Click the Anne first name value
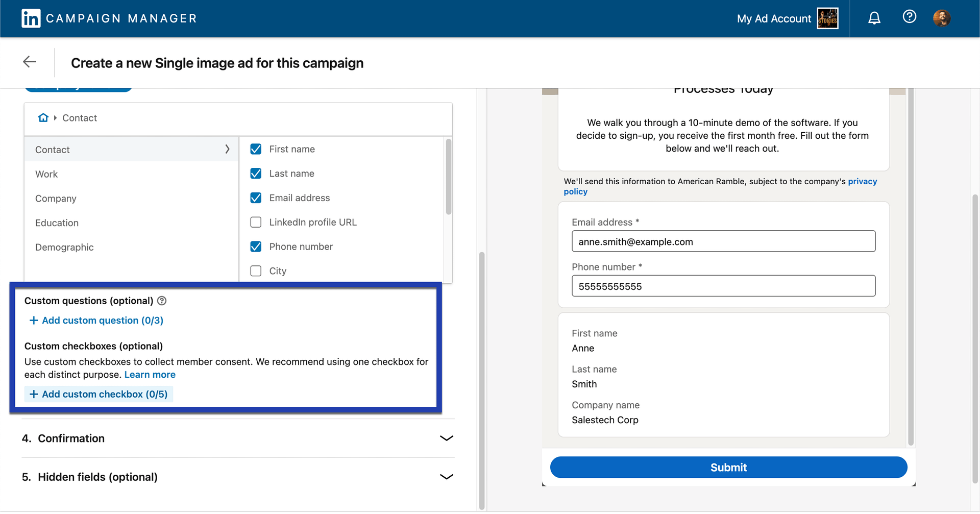The image size is (980, 514). click(x=583, y=348)
